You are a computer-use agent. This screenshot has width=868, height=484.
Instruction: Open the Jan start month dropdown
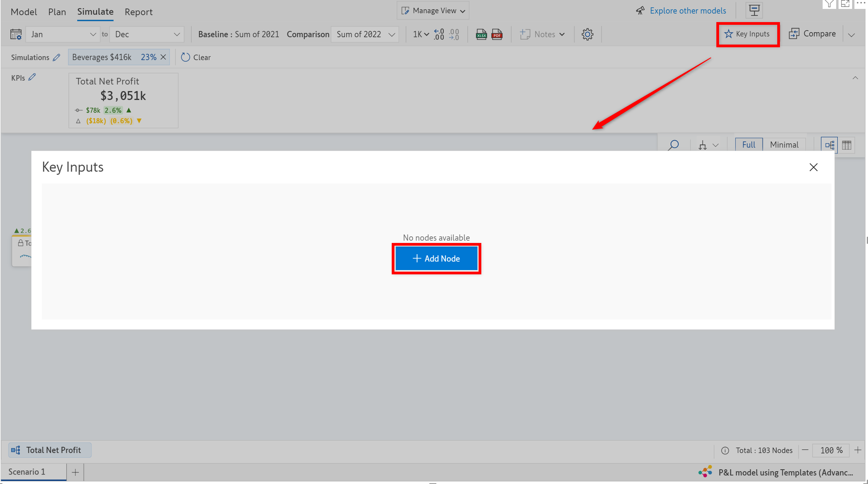coord(63,34)
